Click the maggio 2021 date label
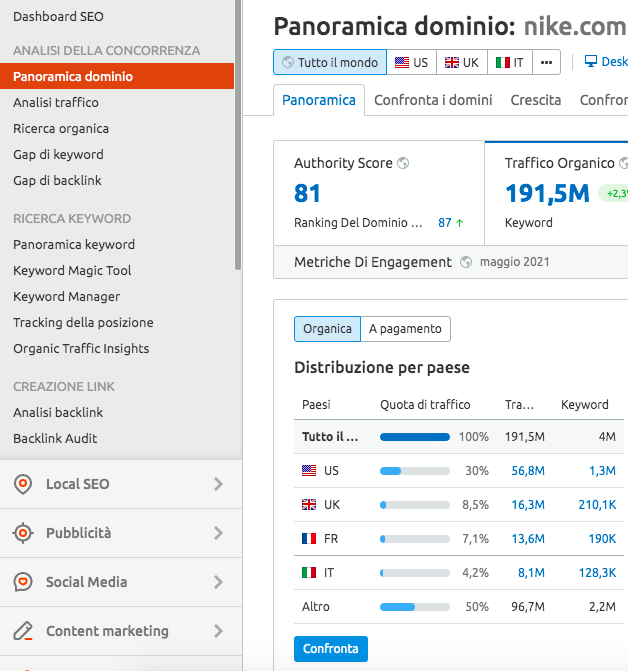This screenshot has width=628, height=671. coord(515,261)
